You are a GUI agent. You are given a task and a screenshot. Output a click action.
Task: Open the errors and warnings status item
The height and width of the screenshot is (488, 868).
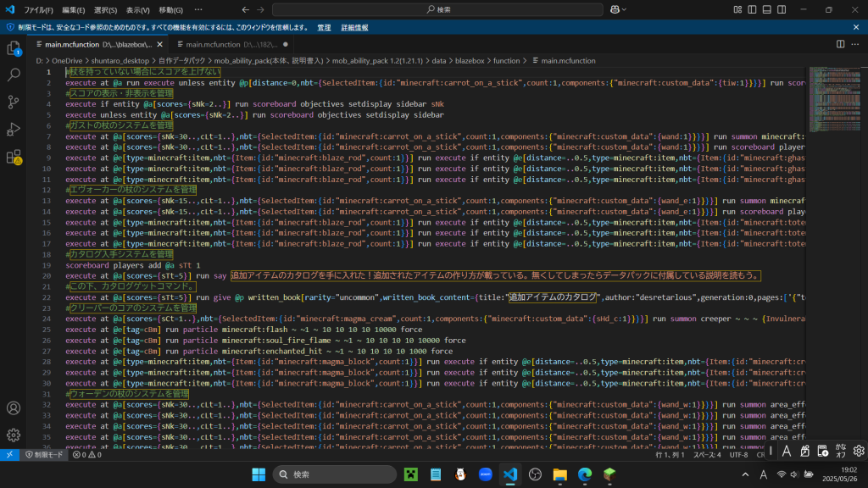87,455
